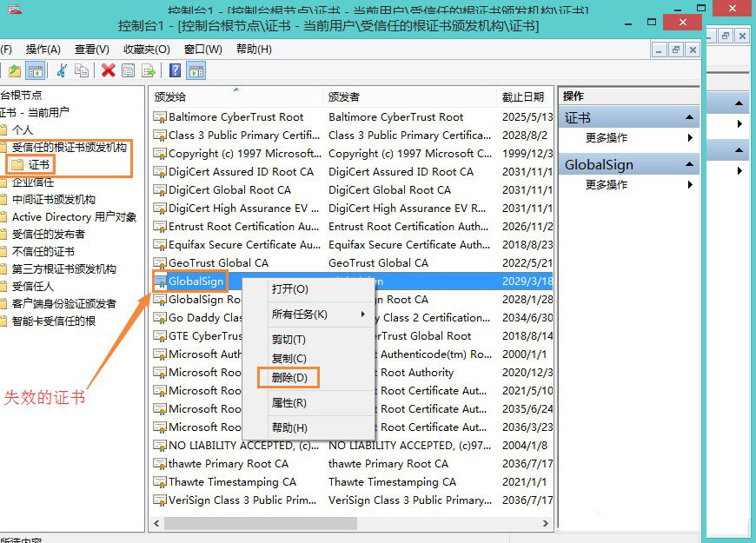Viewport: 756px width, 543px height.
Task: Click the NO LIABILITY ACCEPTED certificate icon
Action: pos(160,446)
